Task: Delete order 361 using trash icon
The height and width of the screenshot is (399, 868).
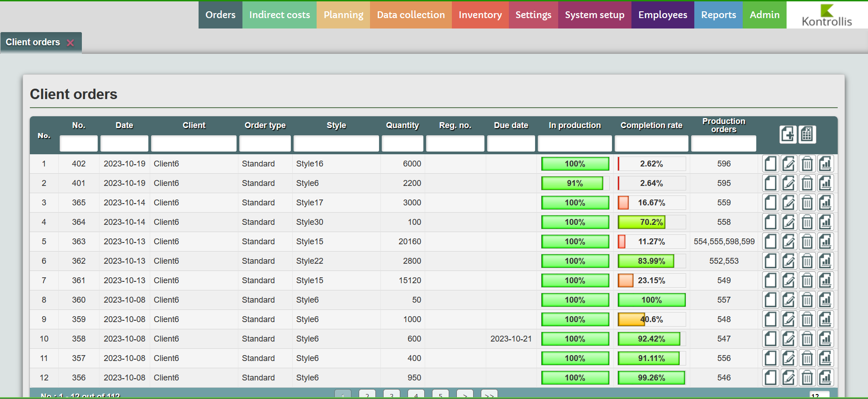Action: point(807,280)
